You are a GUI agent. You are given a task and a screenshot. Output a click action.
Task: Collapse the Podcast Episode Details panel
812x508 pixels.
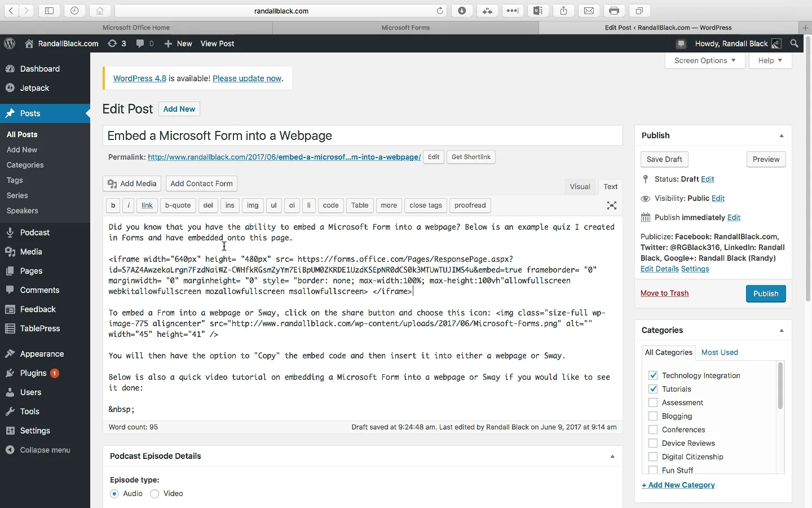(x=612, y=456)
